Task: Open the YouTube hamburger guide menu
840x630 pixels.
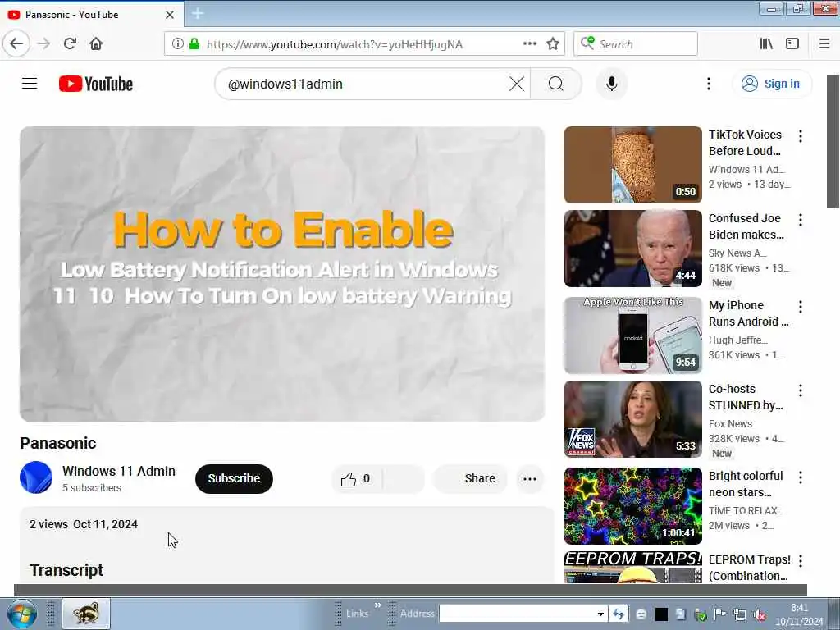Action: point(30,84)
